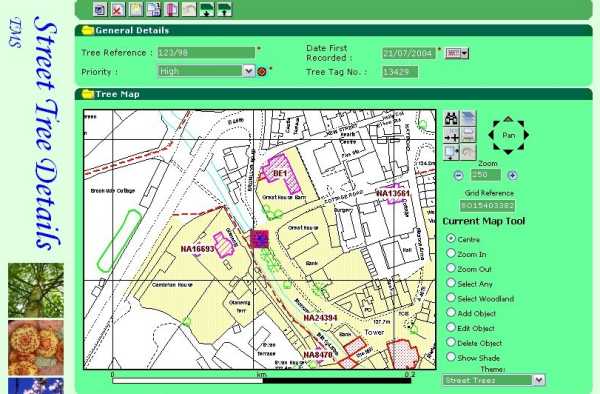Pan the map diagonally down-right
This screenshot has width=600, height=394.
pos(521,147)
